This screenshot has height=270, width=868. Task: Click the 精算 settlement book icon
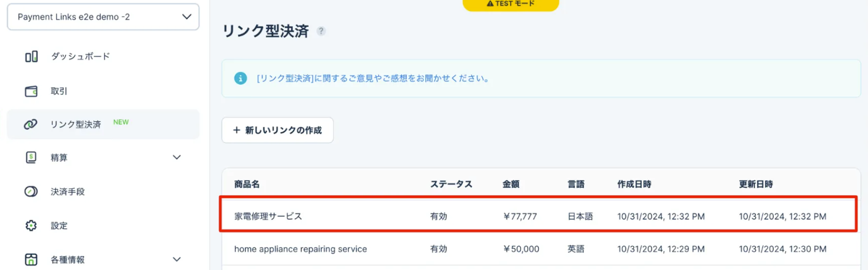31,158
